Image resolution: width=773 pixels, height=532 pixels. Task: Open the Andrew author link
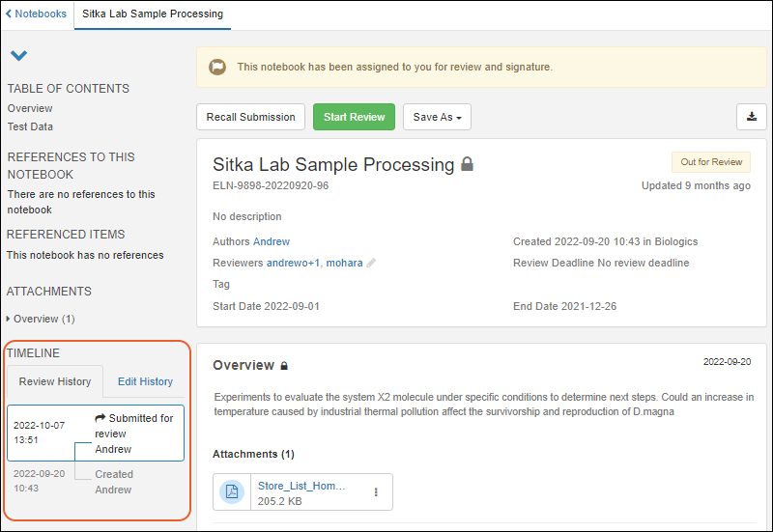(x=272, y=241)
